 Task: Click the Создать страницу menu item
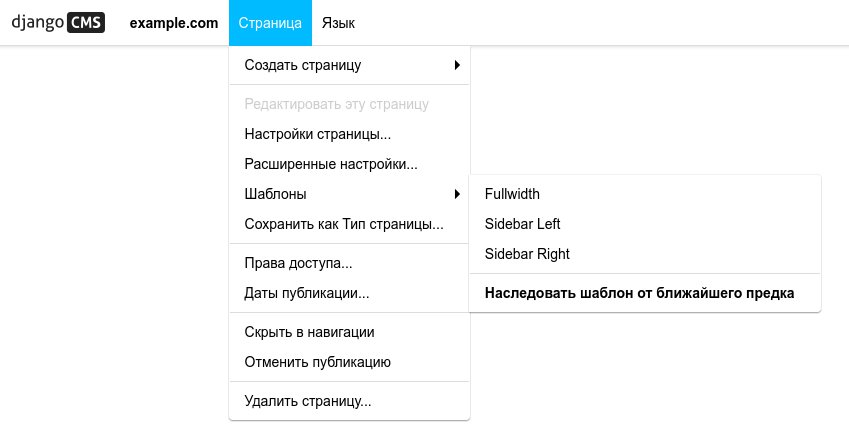click(x=349, y=65)
